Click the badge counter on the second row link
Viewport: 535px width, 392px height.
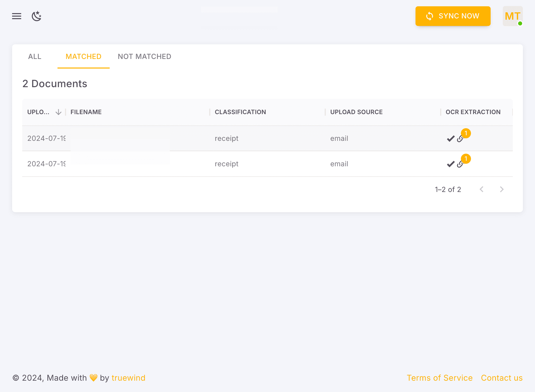coord(466,159)
